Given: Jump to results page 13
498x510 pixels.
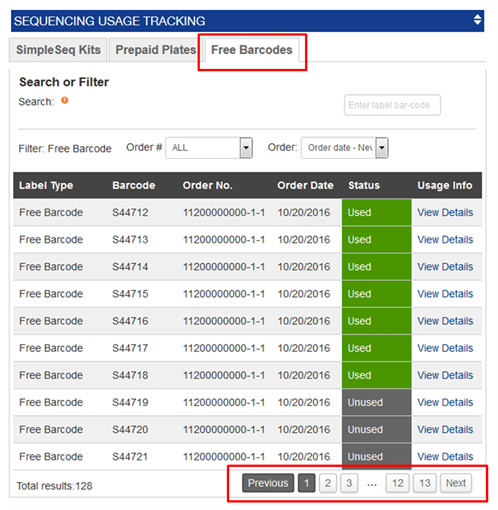Looking at the screenshot, I should click(x=425, y=483).
